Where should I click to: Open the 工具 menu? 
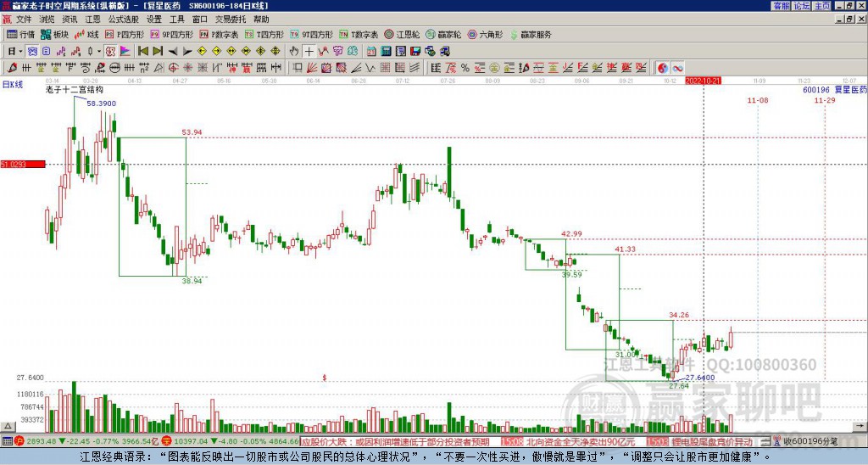point(177,20)
